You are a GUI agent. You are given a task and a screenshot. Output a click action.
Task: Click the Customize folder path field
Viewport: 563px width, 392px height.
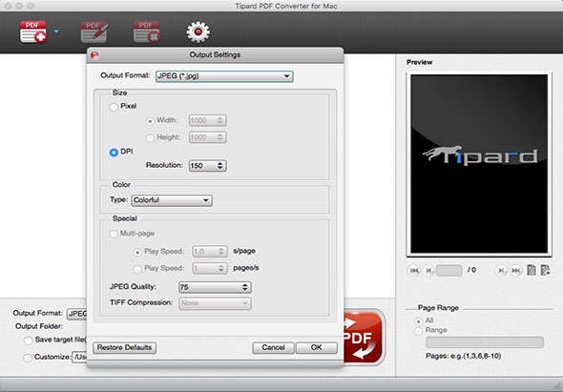click(79, 357)
